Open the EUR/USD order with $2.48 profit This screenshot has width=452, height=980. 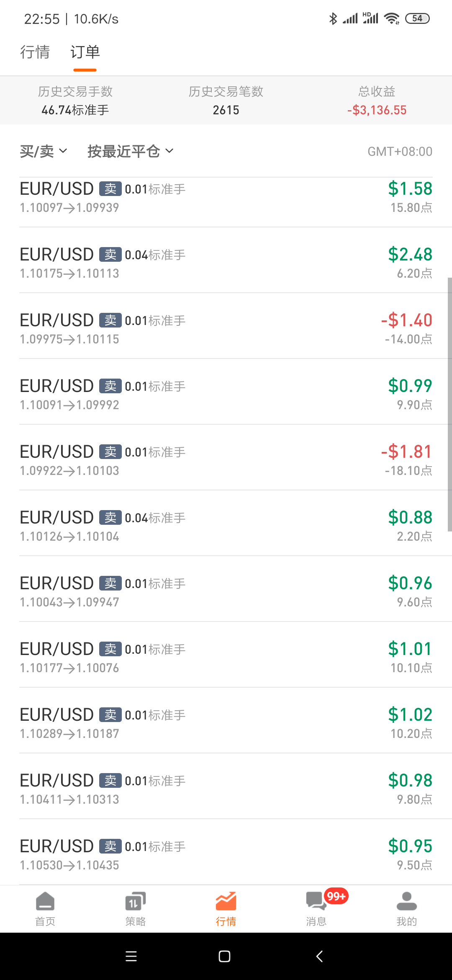click(226, 263)
